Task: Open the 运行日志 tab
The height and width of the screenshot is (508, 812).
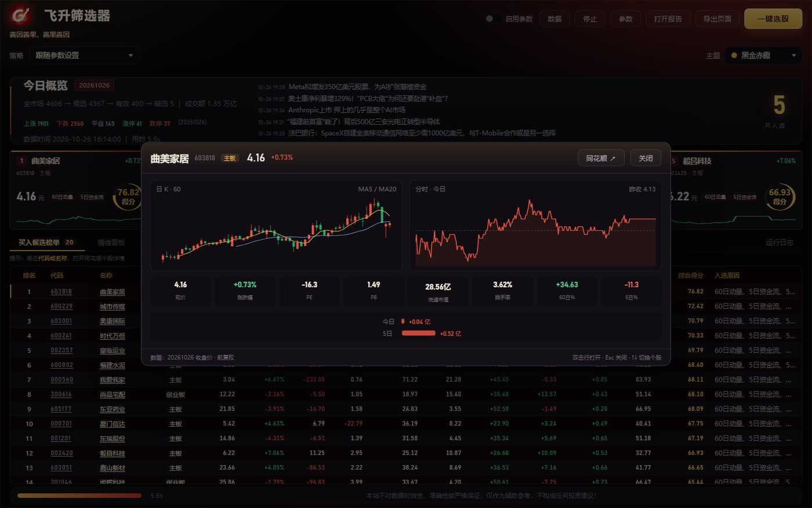Action: pos(779,243)
